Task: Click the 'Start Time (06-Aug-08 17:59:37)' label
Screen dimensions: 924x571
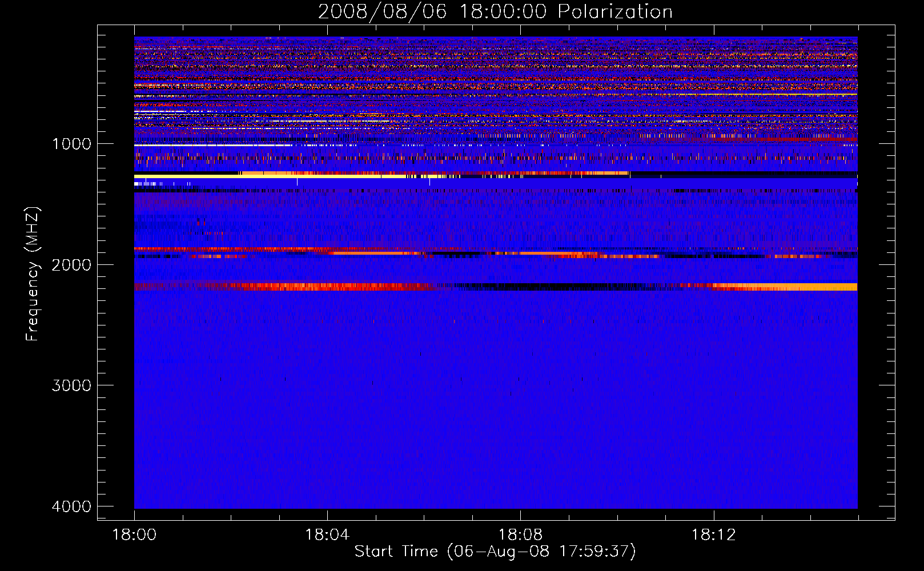Action: [495, 552]
